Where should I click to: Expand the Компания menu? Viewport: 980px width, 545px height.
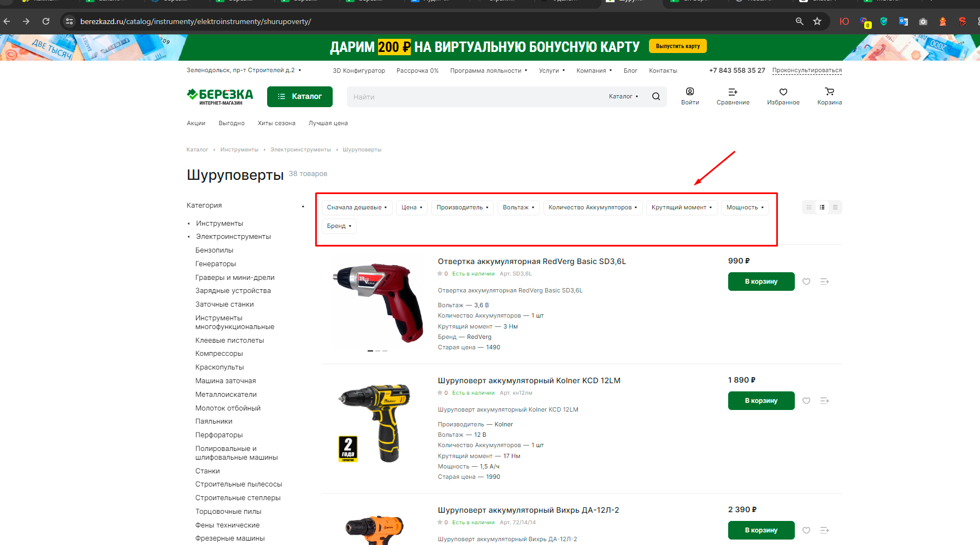594,71
